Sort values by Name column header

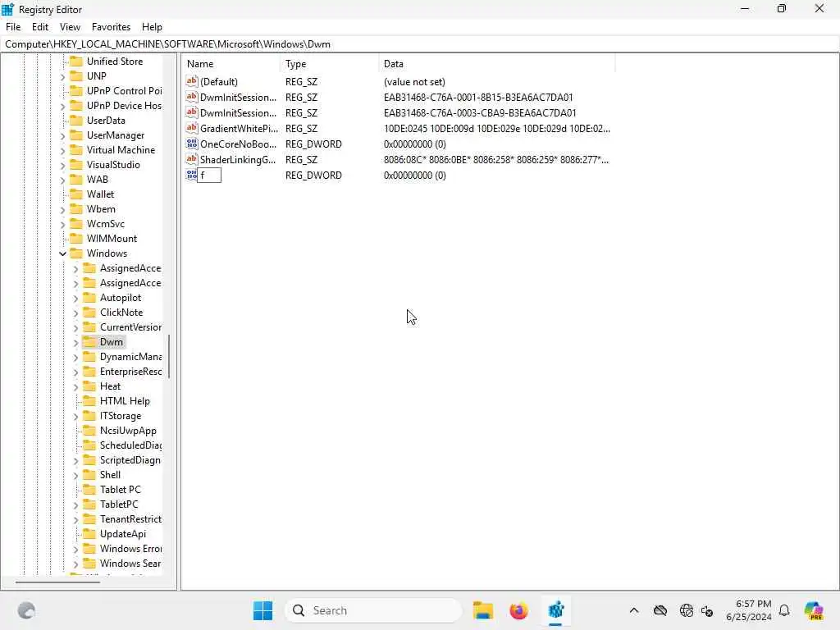(231, 64)
